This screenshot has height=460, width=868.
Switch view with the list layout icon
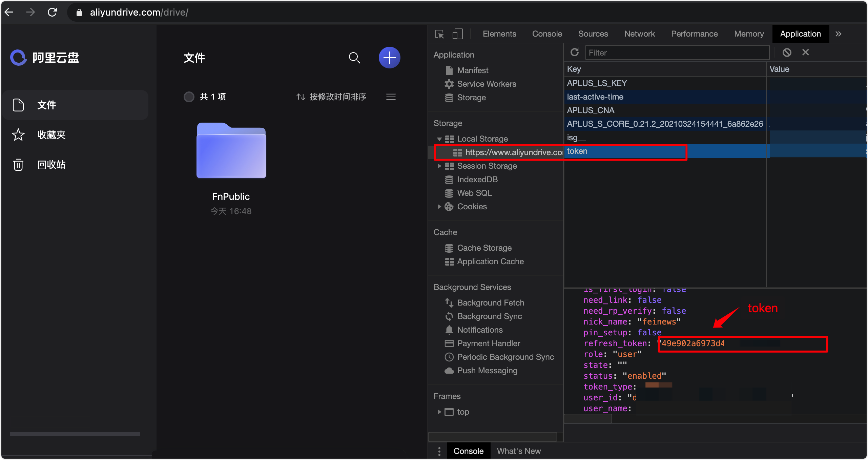click(x=391, y=97)
